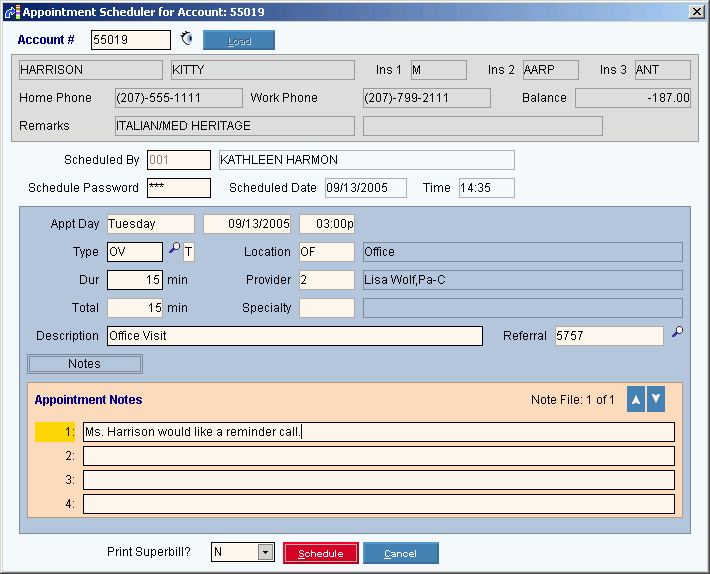Click the Office location description field
Image resolution: width=710 pixels, height=574 pixels.
(x=523, y=252)
